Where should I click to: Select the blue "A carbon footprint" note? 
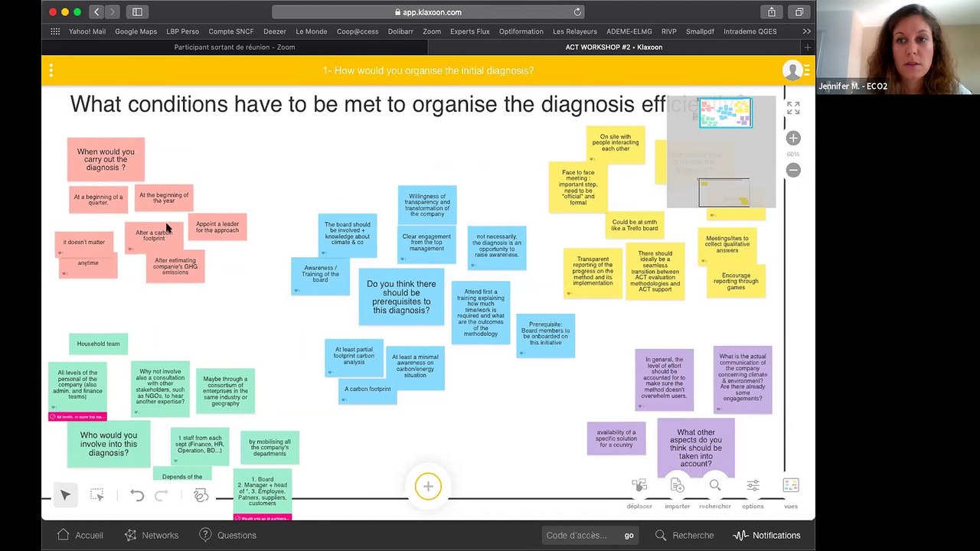(367, 390)
